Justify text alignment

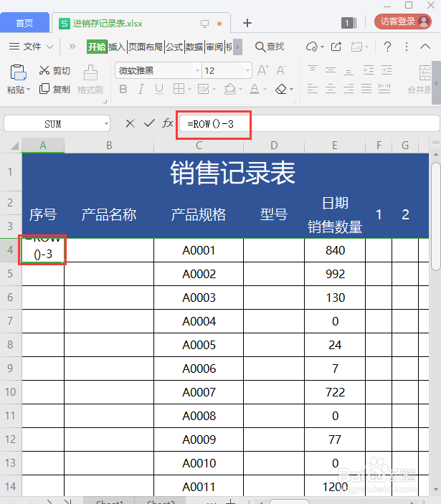366,88
